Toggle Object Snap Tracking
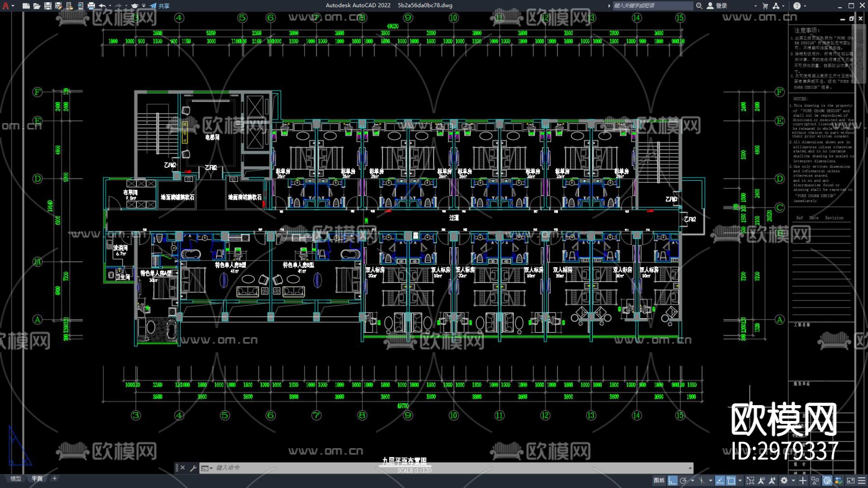868x488 pixels. pyautogui.click(x=720, y=480)
